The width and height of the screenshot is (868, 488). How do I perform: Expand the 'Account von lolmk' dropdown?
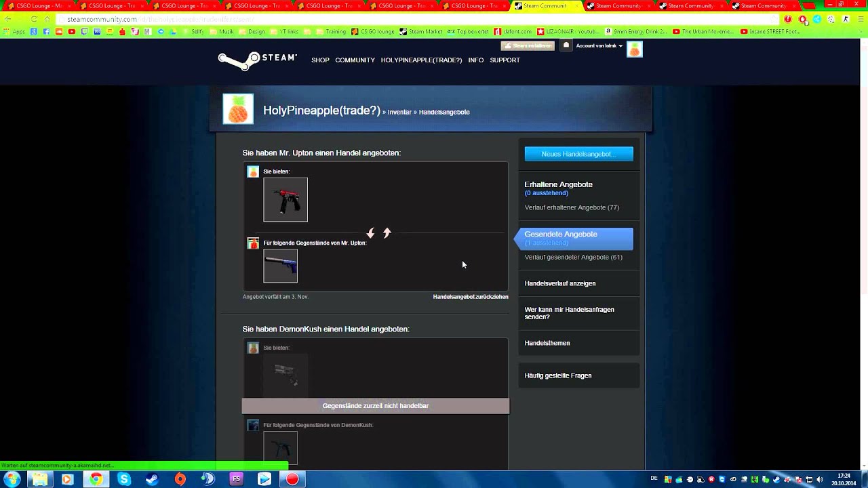(x=599, y=46)
